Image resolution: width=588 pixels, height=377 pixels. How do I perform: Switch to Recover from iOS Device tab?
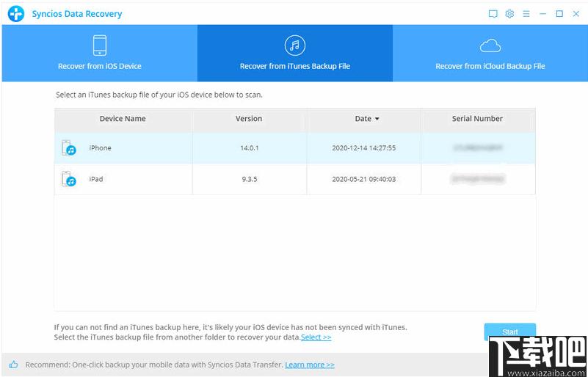100,54
